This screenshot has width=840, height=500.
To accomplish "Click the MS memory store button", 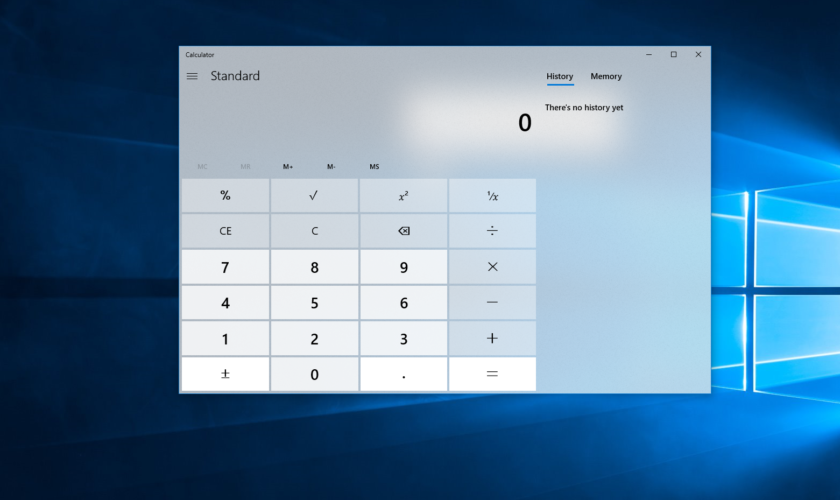I will [x=374, y=167].
